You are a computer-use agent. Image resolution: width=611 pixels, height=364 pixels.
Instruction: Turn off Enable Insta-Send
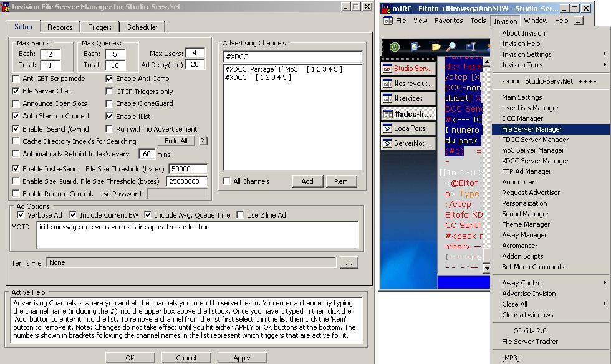click(x=16, y=169)
